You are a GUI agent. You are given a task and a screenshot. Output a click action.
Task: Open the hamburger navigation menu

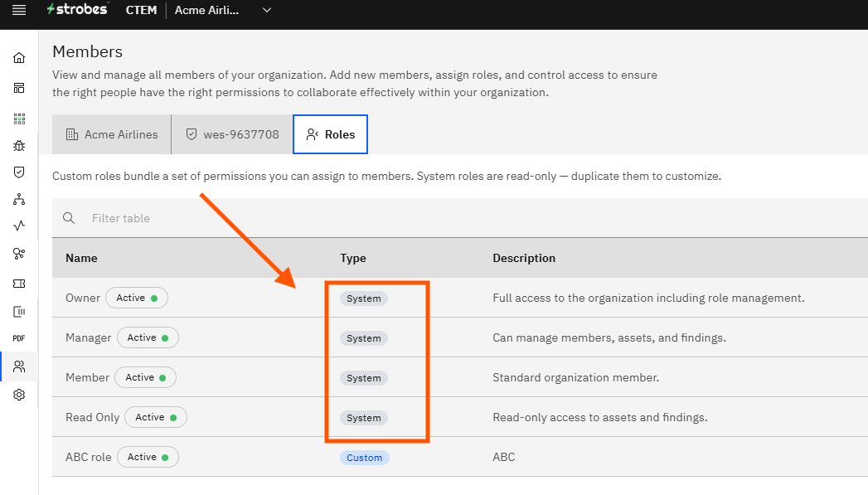[x=19, y=10]
